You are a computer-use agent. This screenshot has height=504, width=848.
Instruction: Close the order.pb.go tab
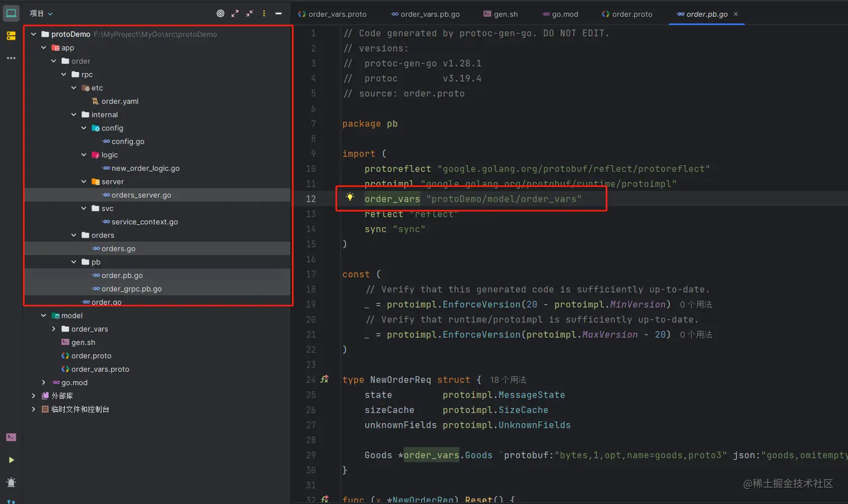point(736,14)
